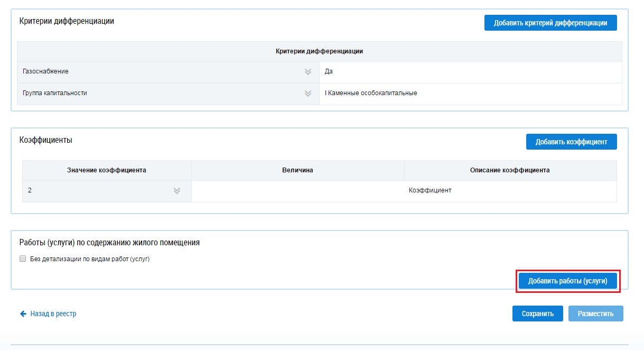
Task: Click the Разместить button
Action: [595, 314]
